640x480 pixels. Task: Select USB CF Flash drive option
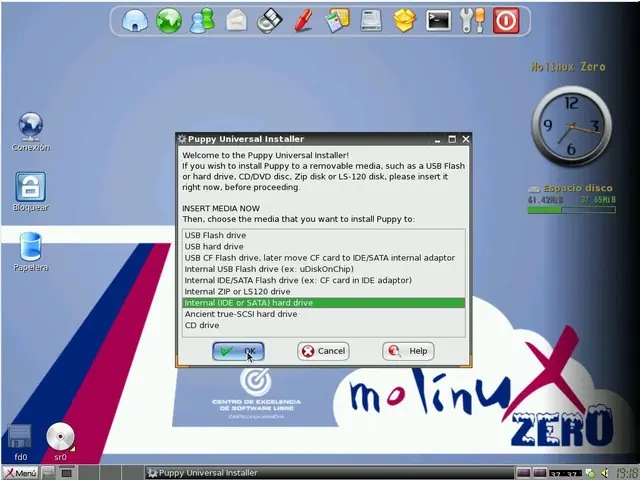coord(324,258)
